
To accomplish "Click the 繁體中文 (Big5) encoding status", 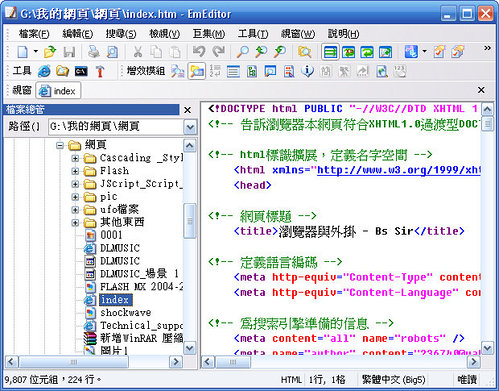I will pos(394,380).
